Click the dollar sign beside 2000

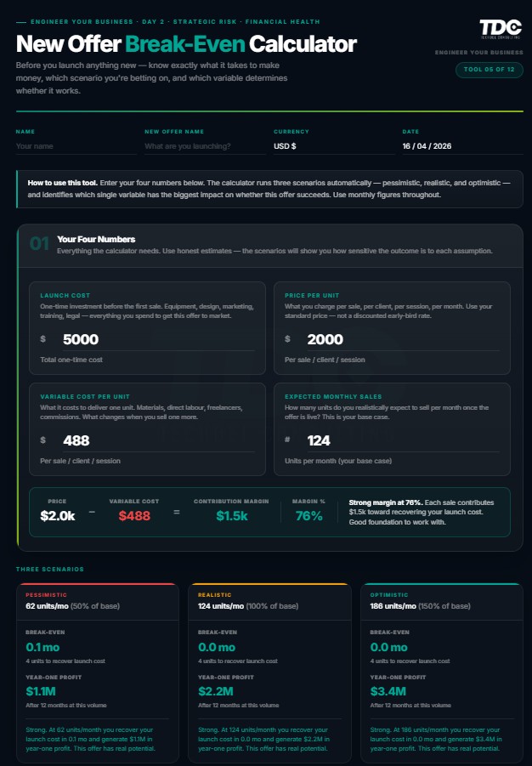[288, 339]
